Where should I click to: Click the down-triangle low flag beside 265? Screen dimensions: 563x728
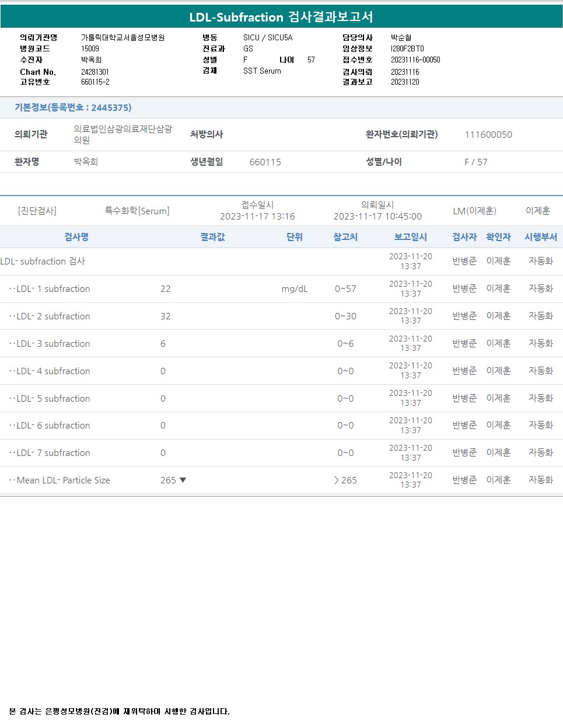point(183,480)
